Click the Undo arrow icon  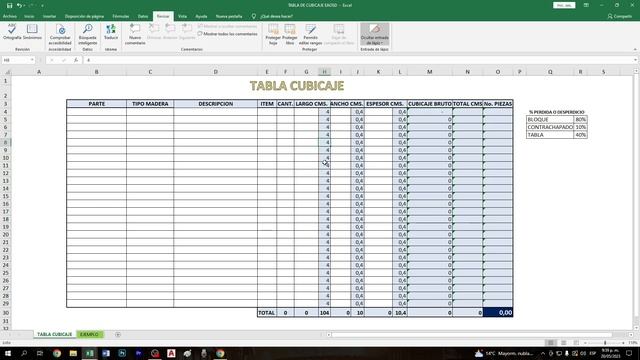pyautogui.click(x=19, y=5)
